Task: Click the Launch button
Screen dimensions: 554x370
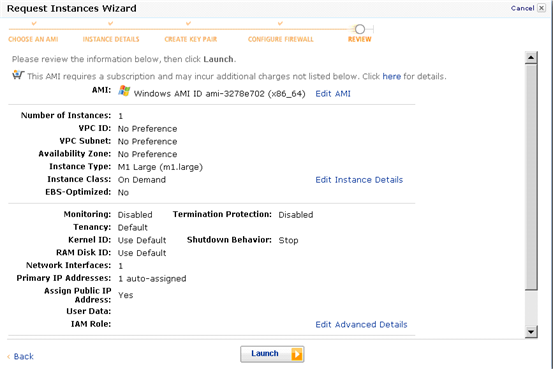Action: point(272,354)
